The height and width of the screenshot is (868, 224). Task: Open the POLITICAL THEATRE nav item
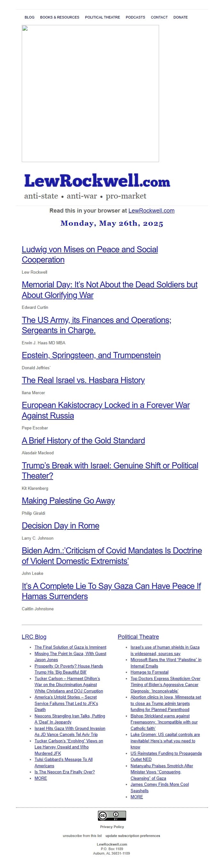click(x=102, y=17)
